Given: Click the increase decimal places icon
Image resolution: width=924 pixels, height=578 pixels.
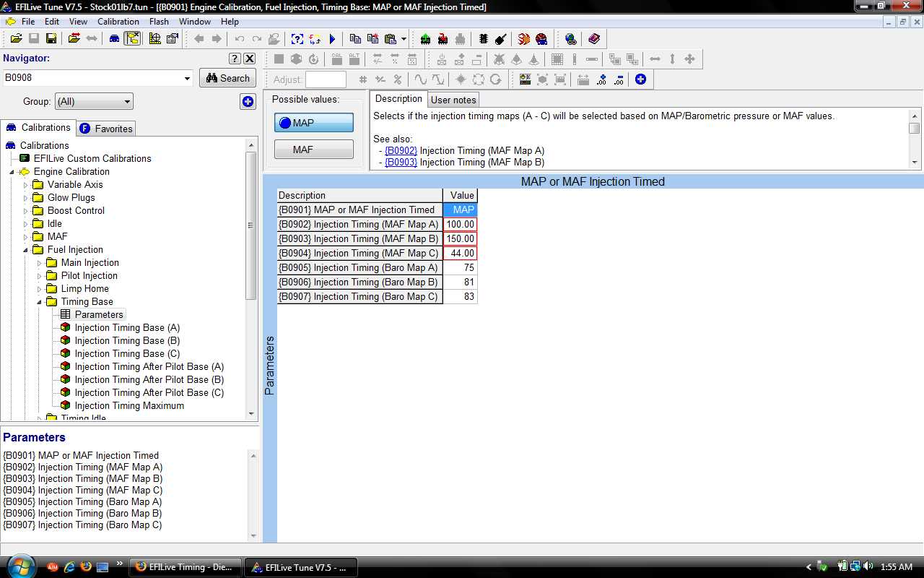Looking at the screenshot, I should [601, 79].
